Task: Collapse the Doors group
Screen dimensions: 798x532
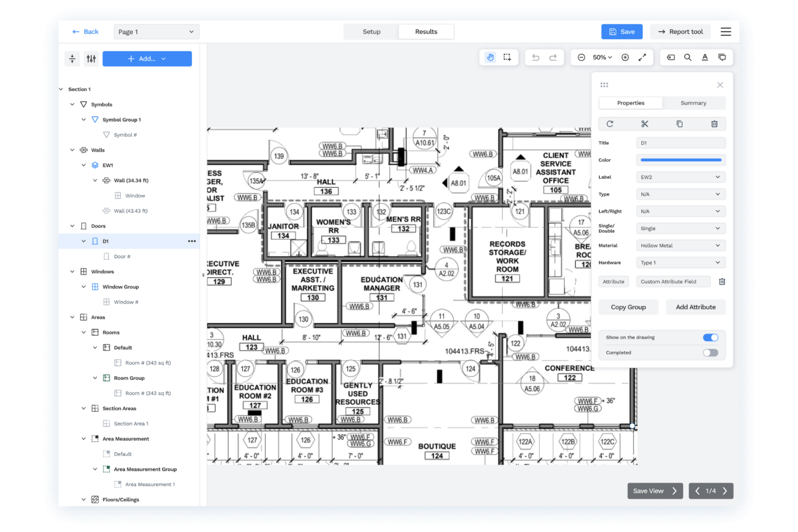Action: tap(72, 226)
